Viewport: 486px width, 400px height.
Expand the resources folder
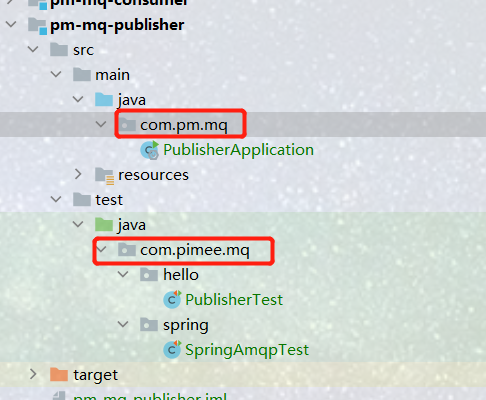[78, 174]
